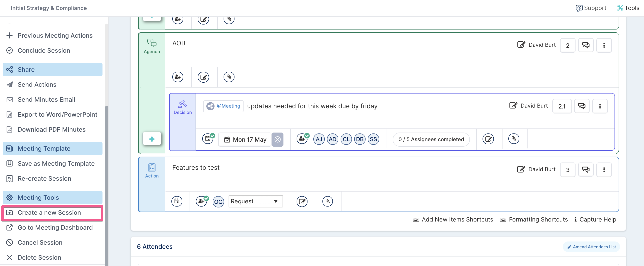The height and width of the screenshot is (266, 644).
Task: Set due date for Features to test
Action: [177, 201]
